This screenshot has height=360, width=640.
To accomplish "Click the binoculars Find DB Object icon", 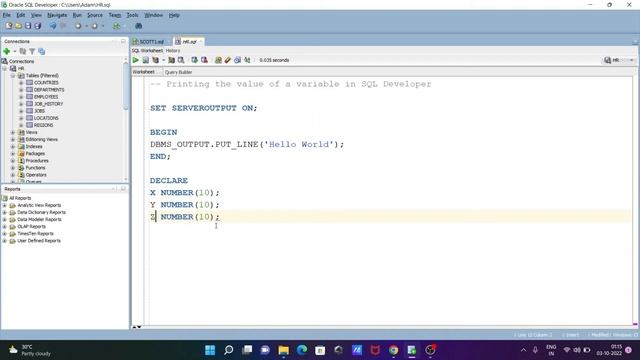I will 139,26.
